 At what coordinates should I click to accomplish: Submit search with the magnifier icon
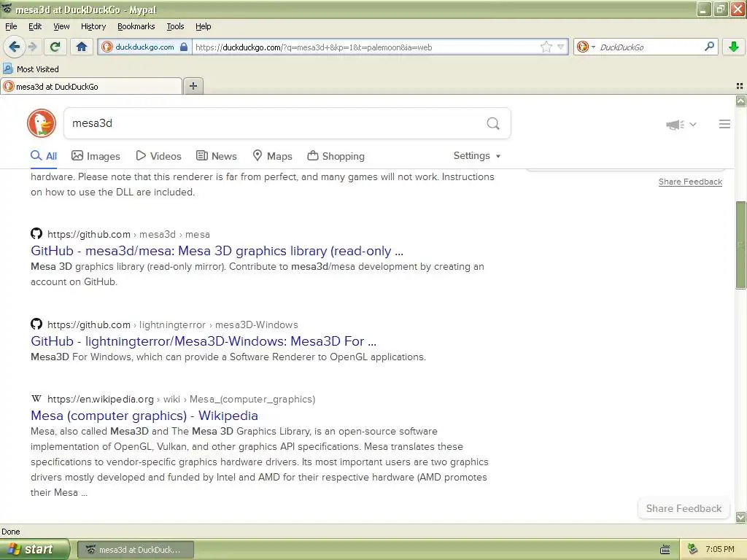point(493,124)
